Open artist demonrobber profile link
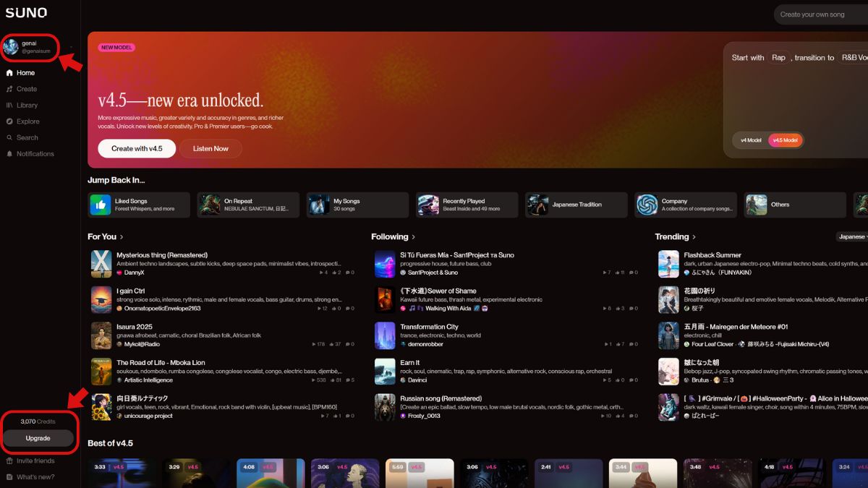 (x=425, y=344)
